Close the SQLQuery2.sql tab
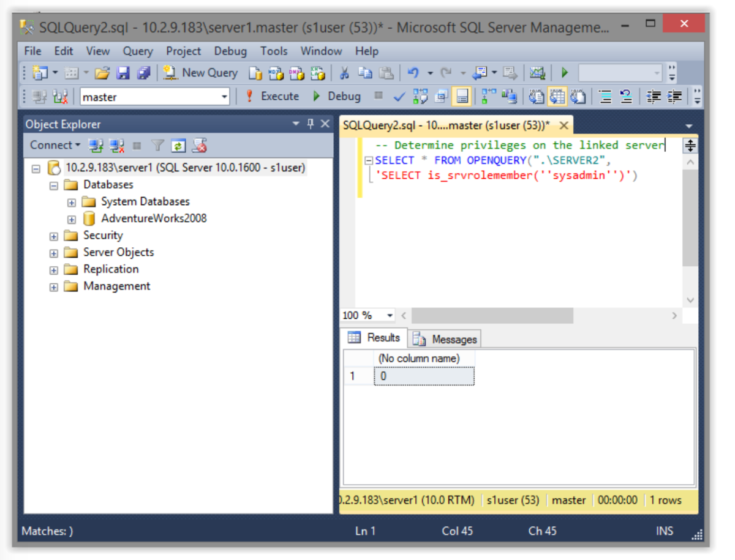The width and height of the screenshot is (735, 560). [x=563, y=125]
